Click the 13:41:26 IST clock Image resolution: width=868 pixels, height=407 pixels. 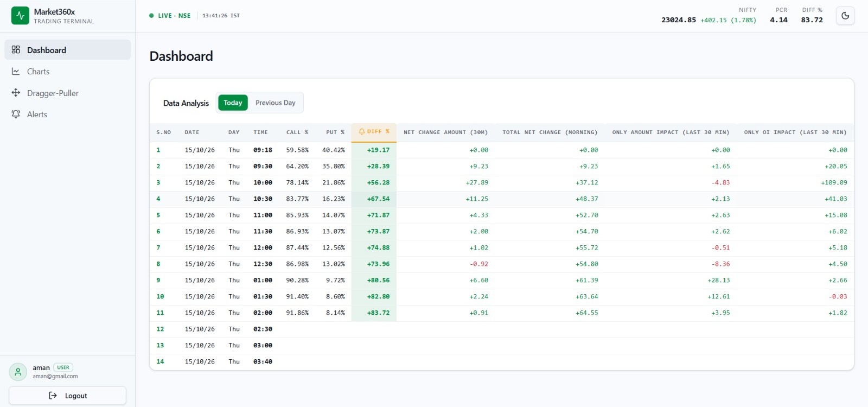[x=221, y=16]
